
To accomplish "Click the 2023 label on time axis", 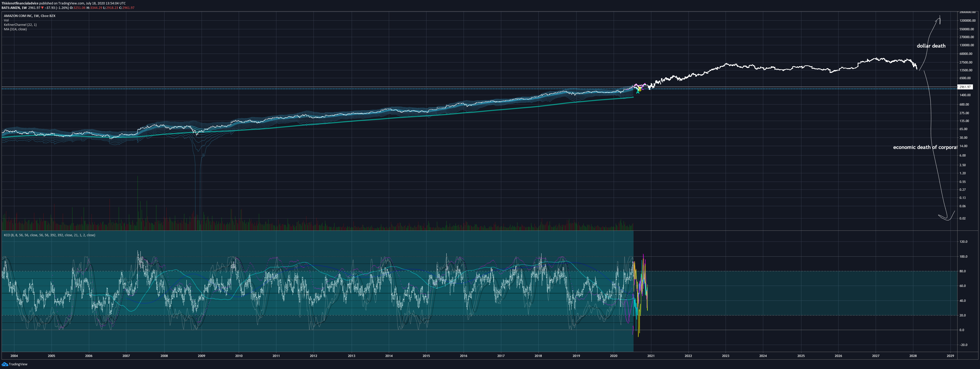I will 726,356.
